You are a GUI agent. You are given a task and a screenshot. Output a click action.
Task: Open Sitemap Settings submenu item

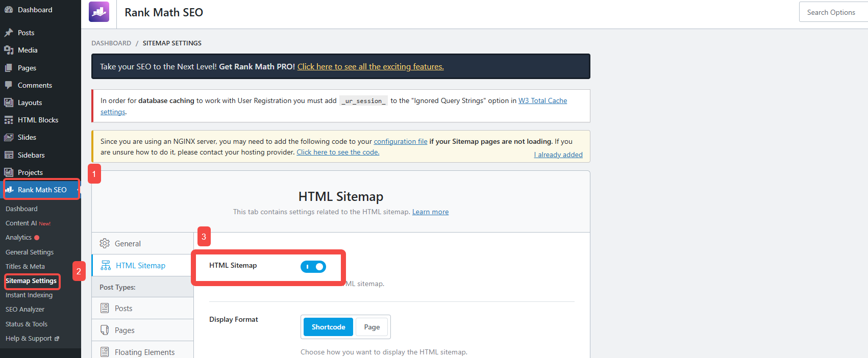(31, 281)
